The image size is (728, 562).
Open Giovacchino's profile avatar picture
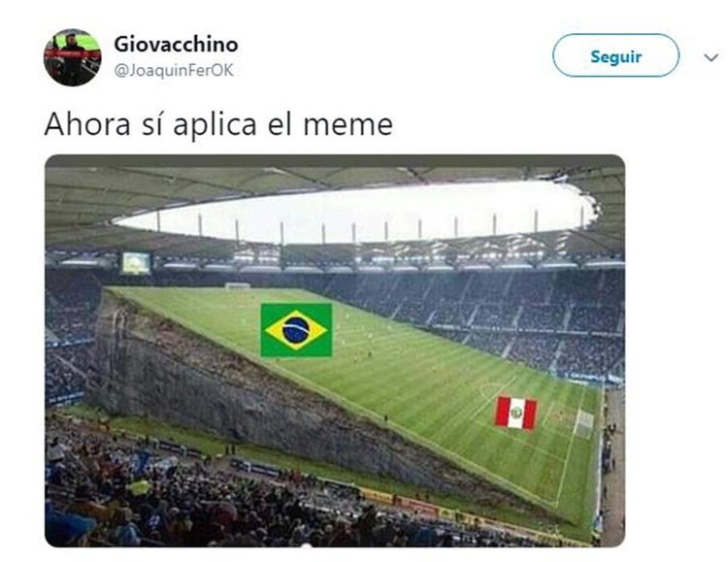pos(72,57)
